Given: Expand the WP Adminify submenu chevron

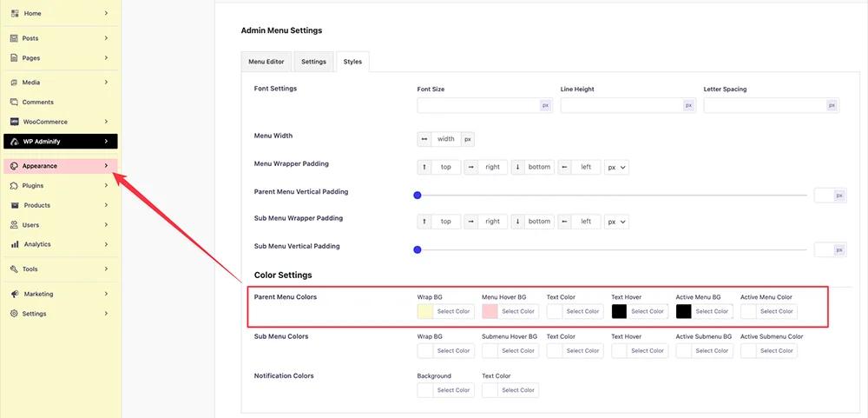Looking at the screenshot, I should 106,142.
